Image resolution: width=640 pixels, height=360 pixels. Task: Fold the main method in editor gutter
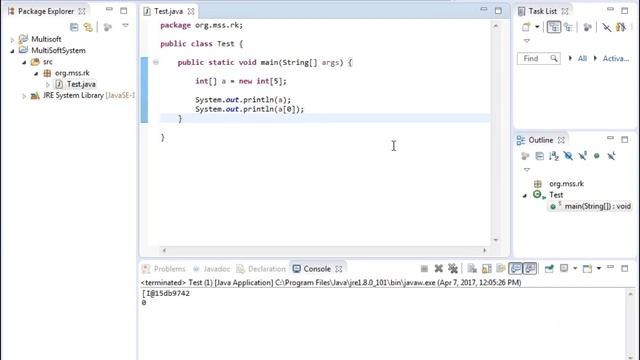[156, 62]
